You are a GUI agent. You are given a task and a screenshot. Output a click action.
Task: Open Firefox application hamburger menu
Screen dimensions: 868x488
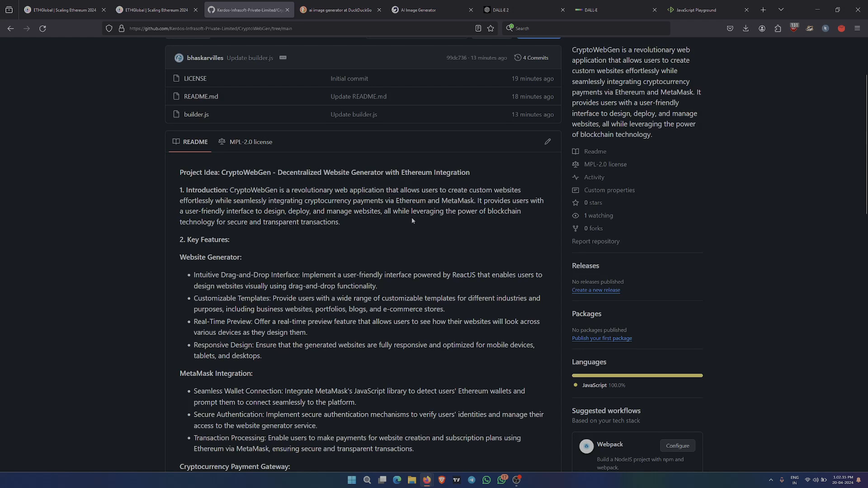[x=857, y=28]
